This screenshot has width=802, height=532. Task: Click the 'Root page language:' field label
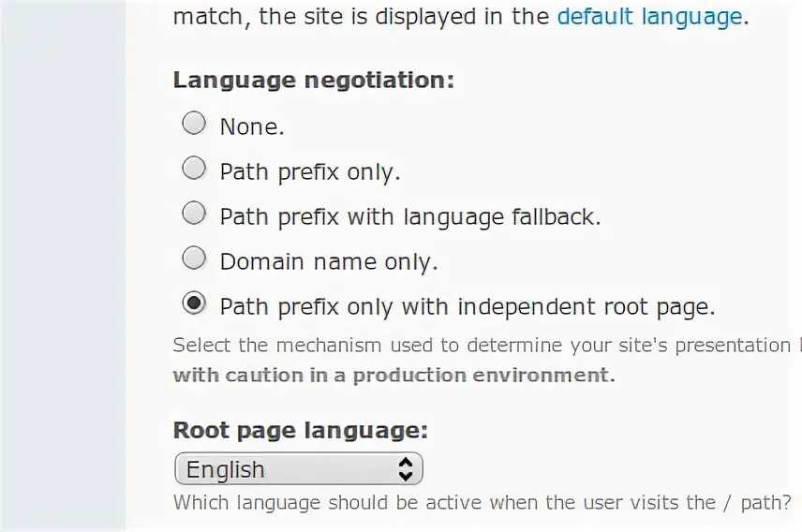click(x=300, y=430)
